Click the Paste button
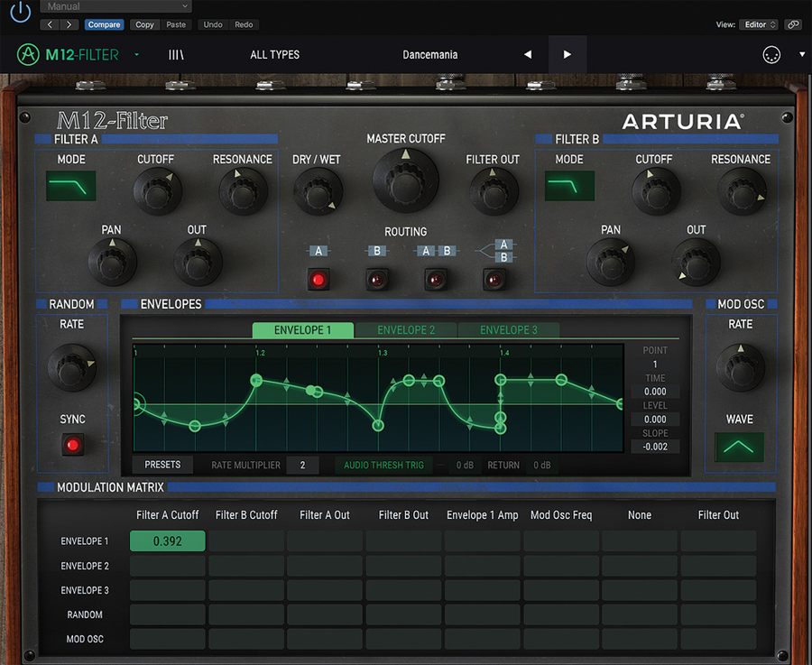This screenshot has height=665, width=812. [x=176, y=24]
